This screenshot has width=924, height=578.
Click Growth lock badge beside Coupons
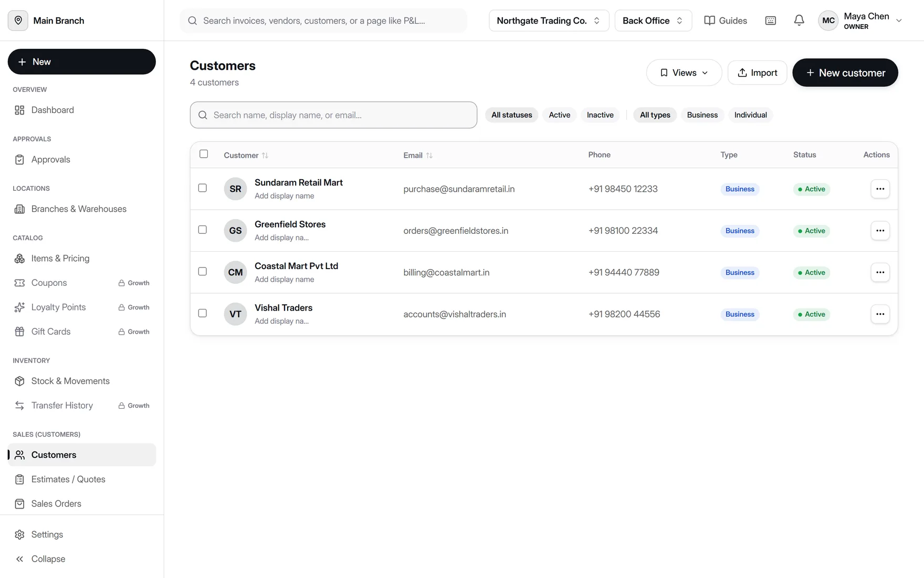(134, 283)
